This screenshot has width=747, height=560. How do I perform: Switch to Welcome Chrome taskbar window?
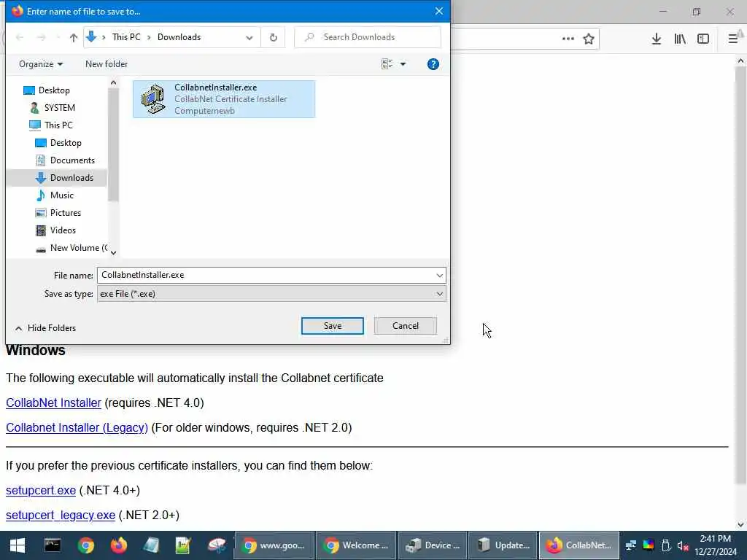(356, 545)
